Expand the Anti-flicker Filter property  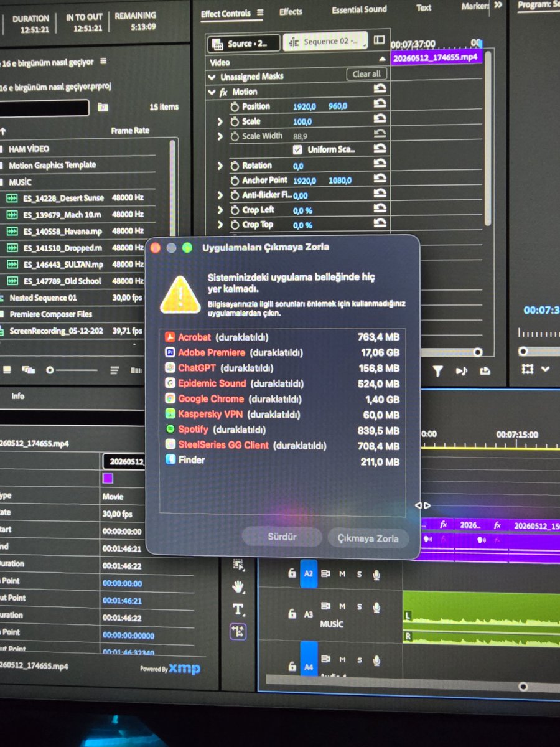tap(220, 195)
